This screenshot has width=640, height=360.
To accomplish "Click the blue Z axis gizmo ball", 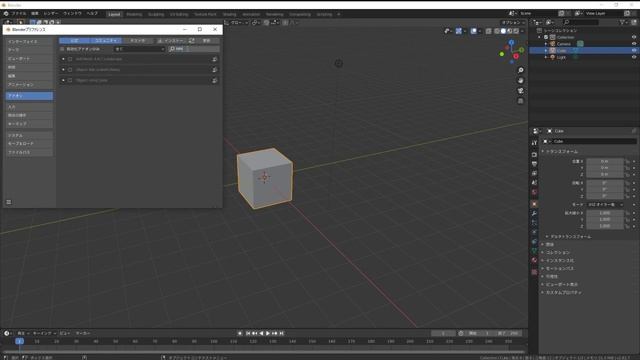I will [x=511, y=42].
